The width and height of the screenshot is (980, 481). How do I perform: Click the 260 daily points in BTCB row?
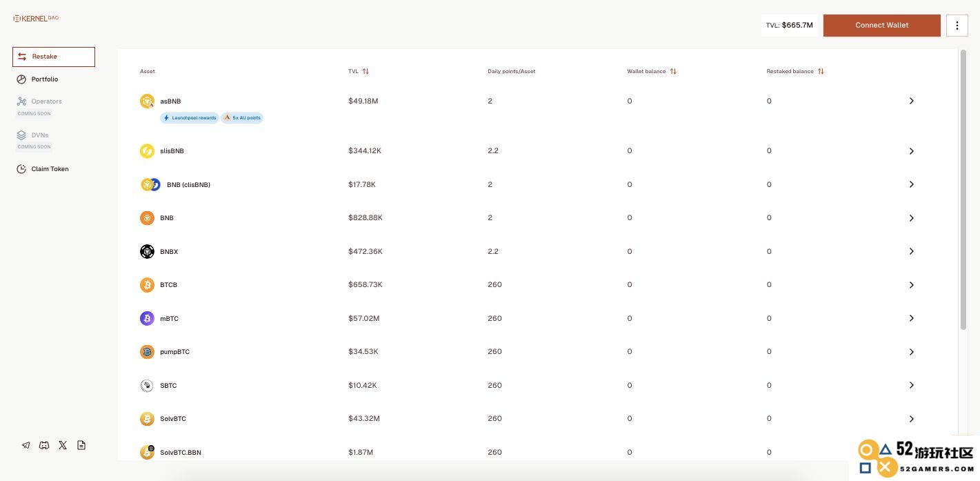[x=494, y=284]
